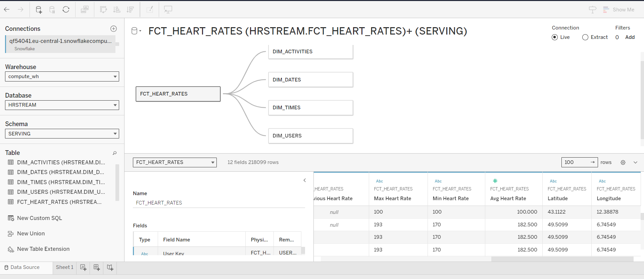
Task: Open the Warehouse compute_wh dropdown
Action: pyautogui.click(x=62, y=76)
